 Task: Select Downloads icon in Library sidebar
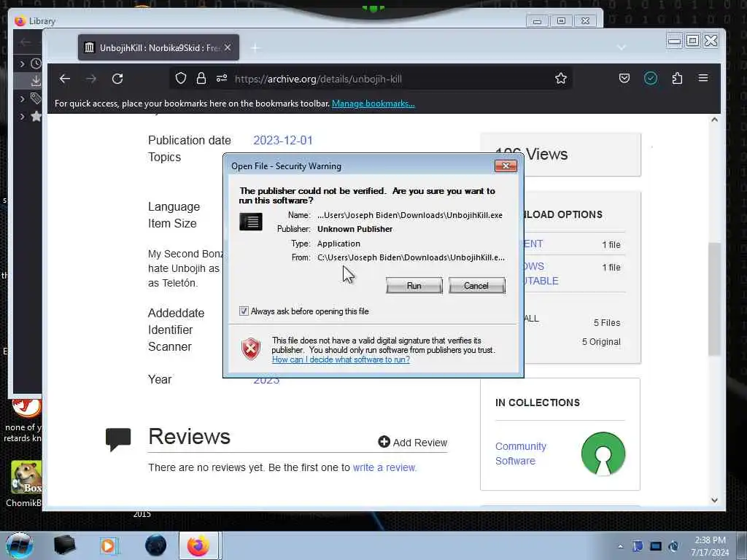[x=36, y=81]
